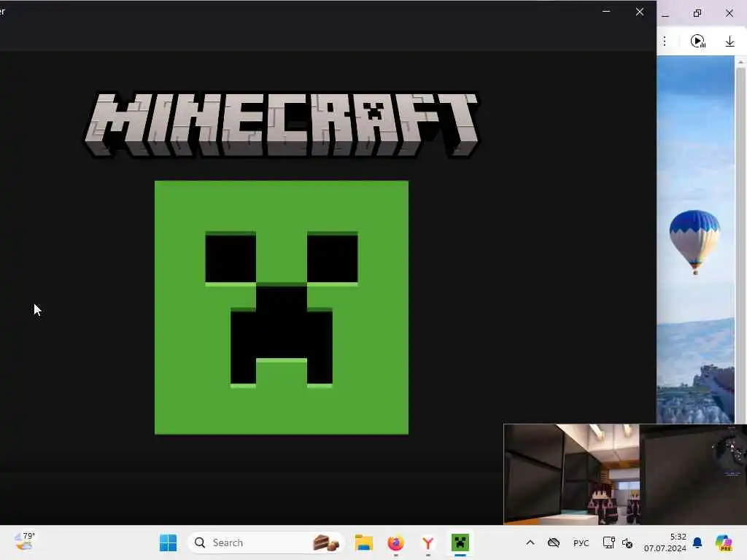Open the network status tray icon

[x=608, y=542]
